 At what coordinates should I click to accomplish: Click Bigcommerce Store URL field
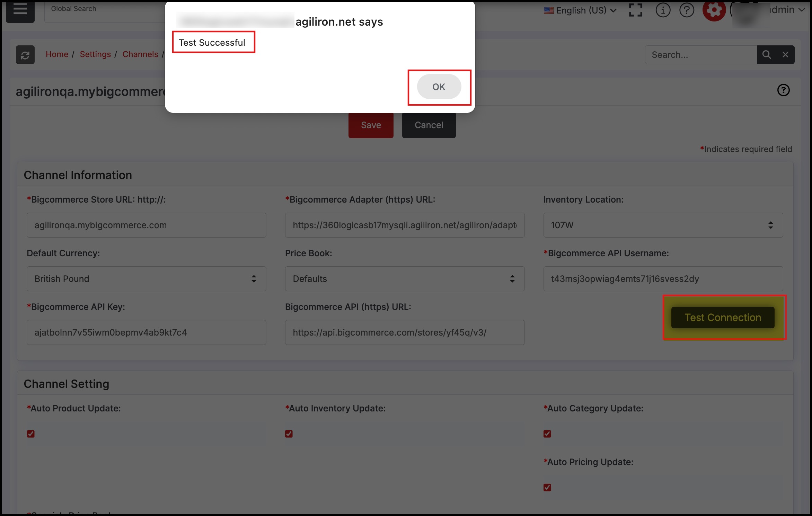(x=147, y=225)
